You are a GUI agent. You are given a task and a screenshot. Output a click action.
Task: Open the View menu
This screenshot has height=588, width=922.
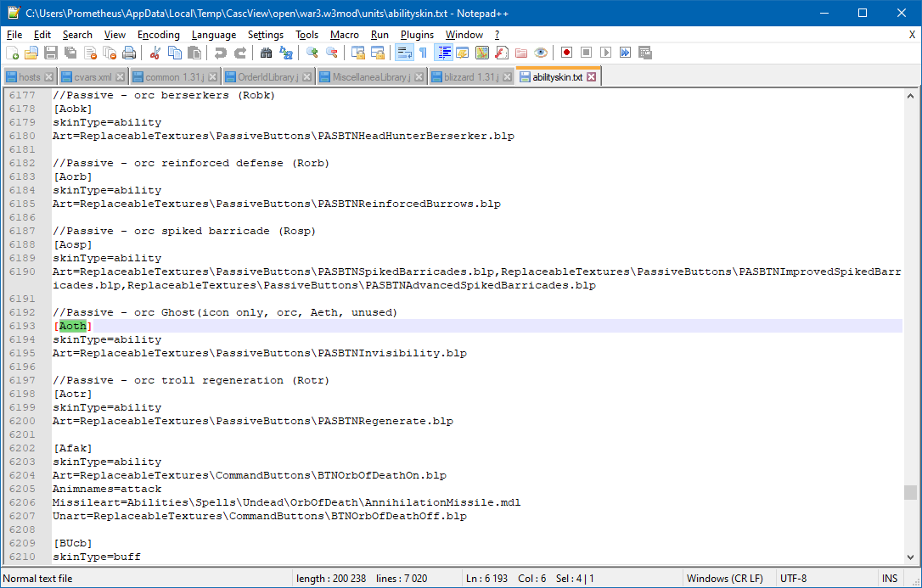click(x=115, y=35)
